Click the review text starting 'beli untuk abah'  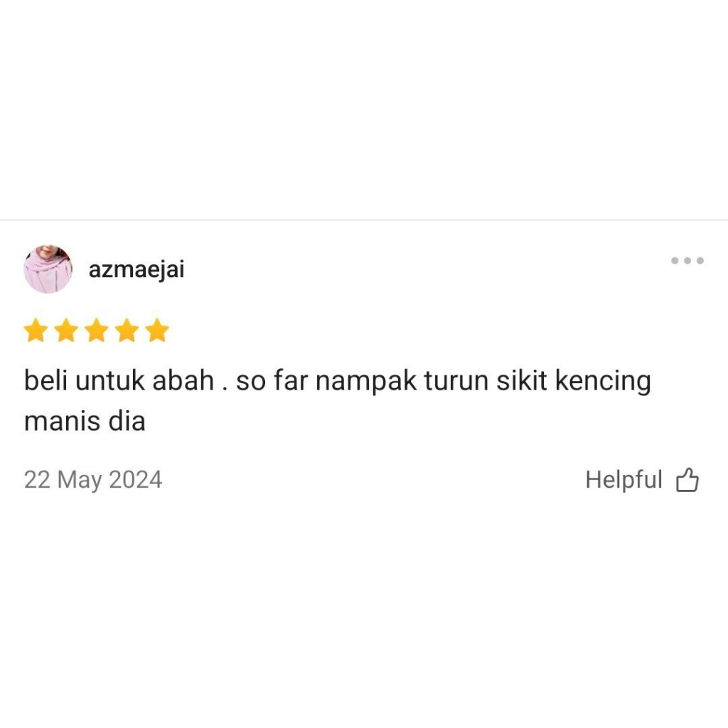point(338,401)
